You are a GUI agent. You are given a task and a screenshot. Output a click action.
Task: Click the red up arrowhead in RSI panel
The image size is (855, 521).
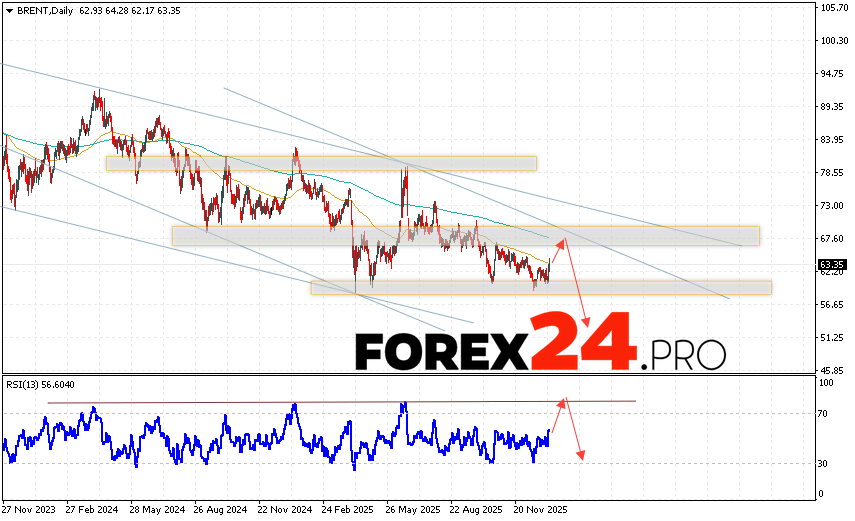(x=563, y=401)
